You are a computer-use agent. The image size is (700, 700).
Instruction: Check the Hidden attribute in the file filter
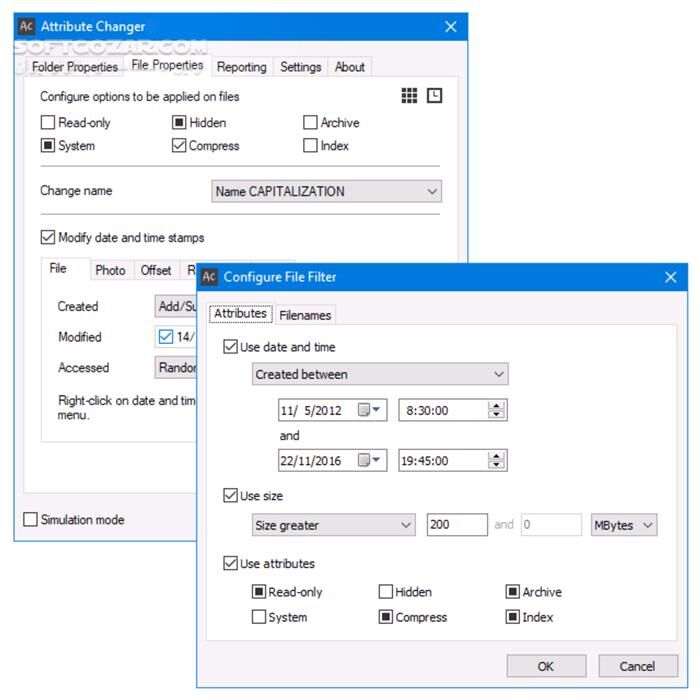coord(386,592)
